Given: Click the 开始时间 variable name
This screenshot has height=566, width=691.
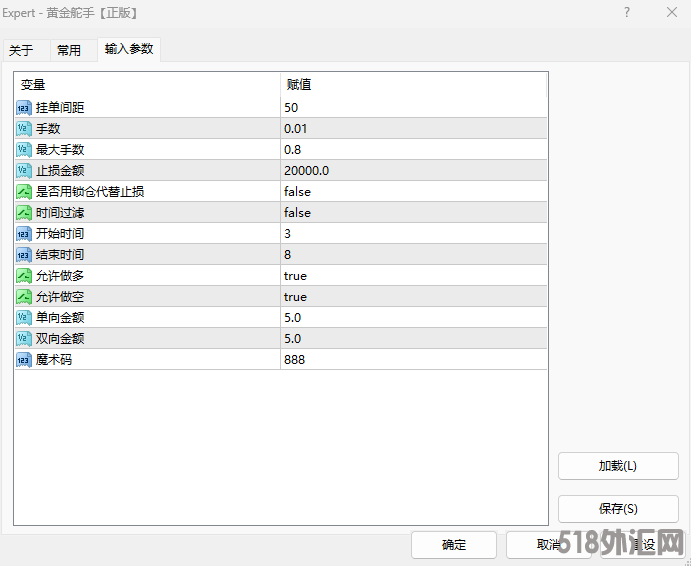Looking at the screenshot, I should click(x=60, y=234).
